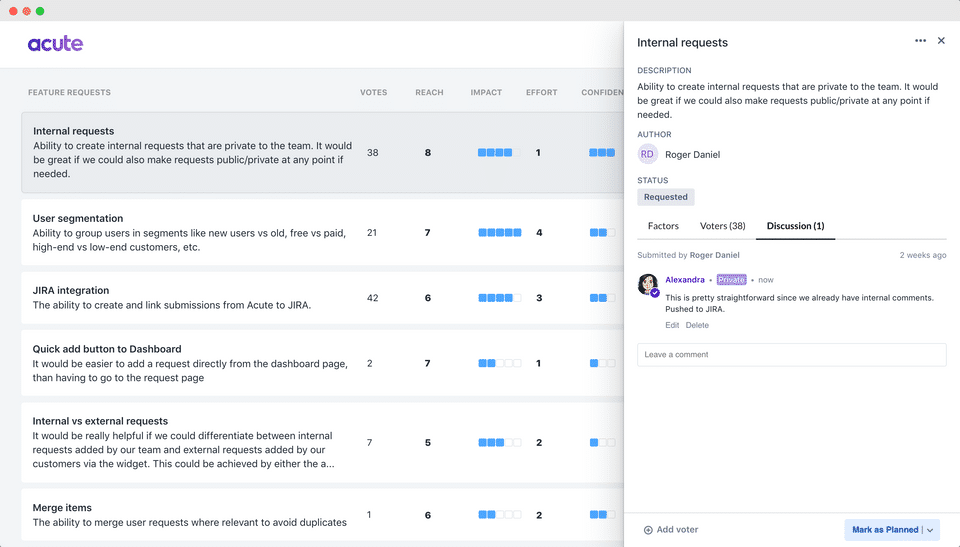Click the RD author avatar
Viewport: 960px width, 547px height.
pos(647,154)
